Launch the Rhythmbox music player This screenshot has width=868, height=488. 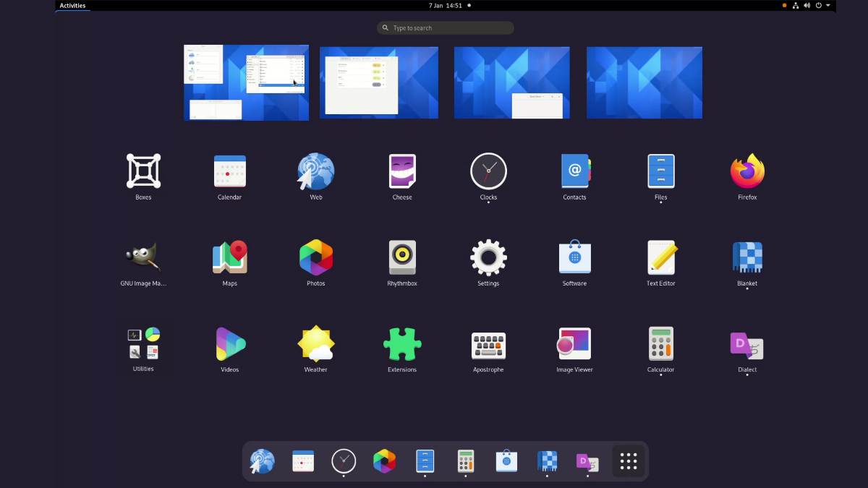click(x=402, y=257)
